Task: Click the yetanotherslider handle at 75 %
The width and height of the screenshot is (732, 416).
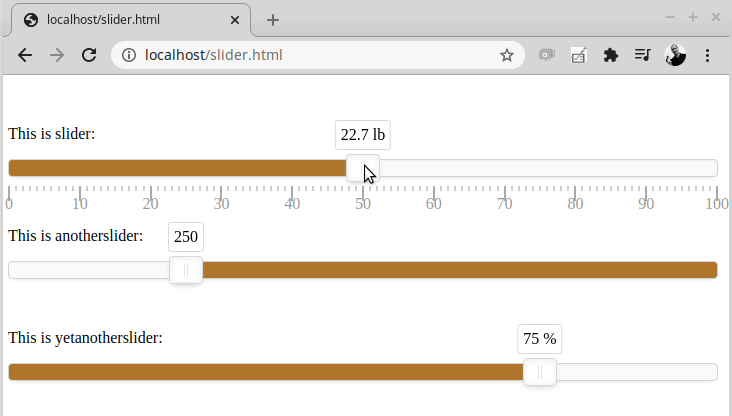Action: pyautogui.click(x=540, y=372)
